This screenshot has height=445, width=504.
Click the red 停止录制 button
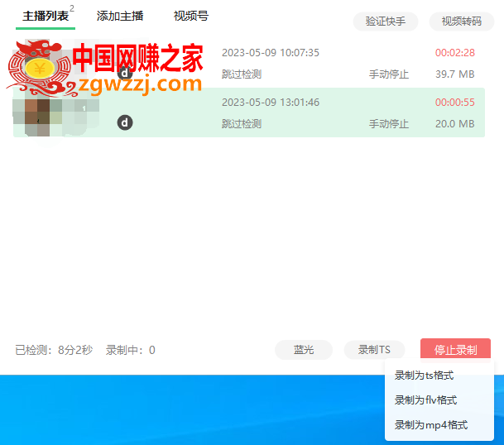pyautogui.click(x=455, y=350)
